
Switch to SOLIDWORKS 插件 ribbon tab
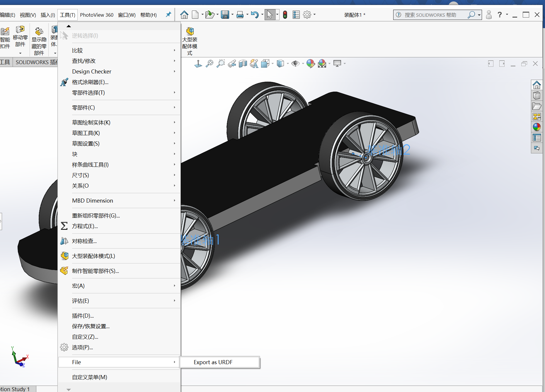[36, 62]
